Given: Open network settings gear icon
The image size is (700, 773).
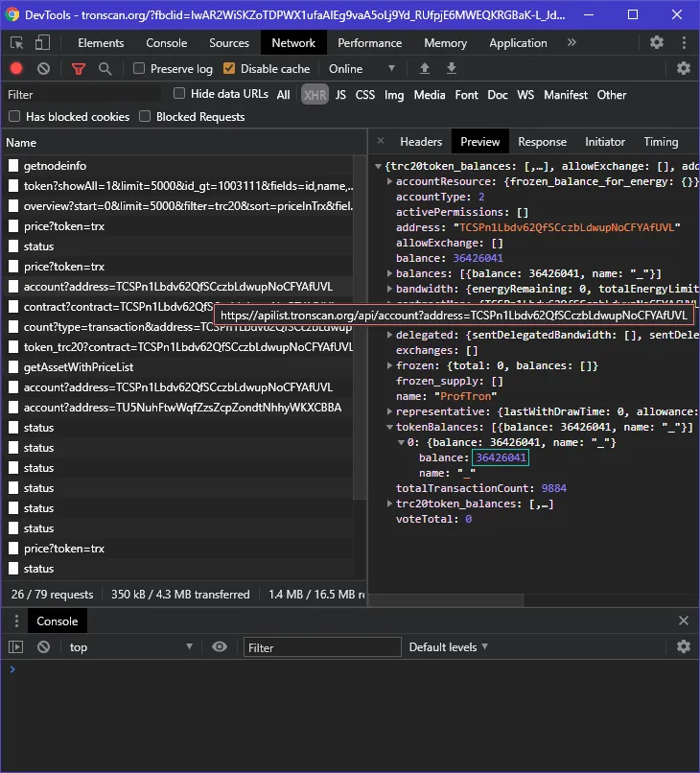Looking at the screenshot, I should [684, 68].
